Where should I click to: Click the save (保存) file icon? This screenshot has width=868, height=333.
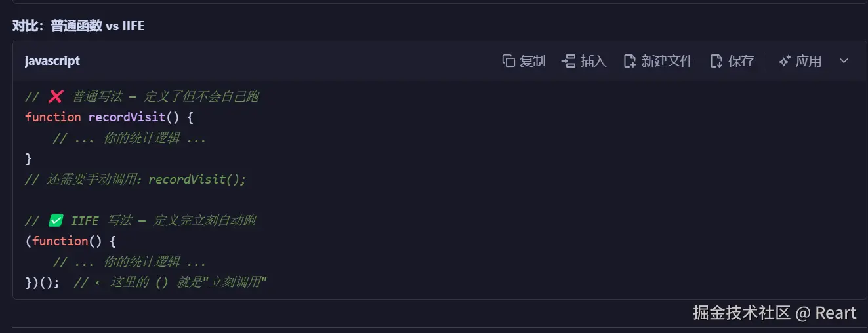(x=716, y=61)
